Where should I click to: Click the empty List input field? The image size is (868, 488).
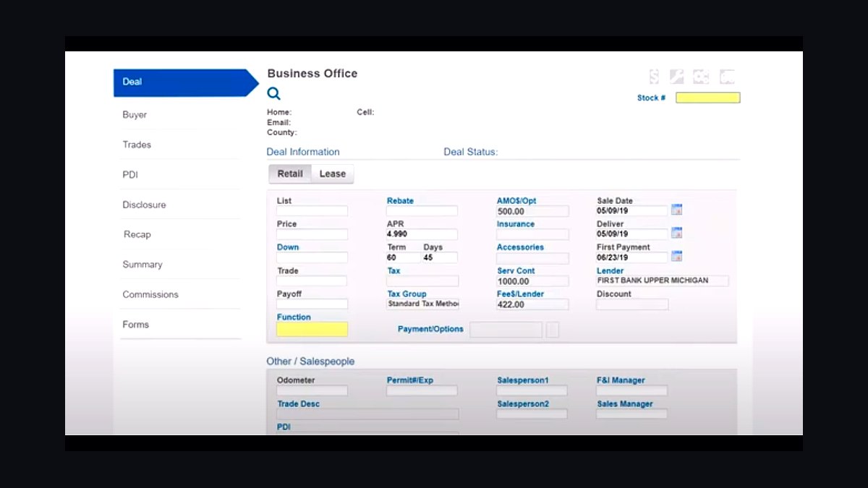click(x=312, y=211)
